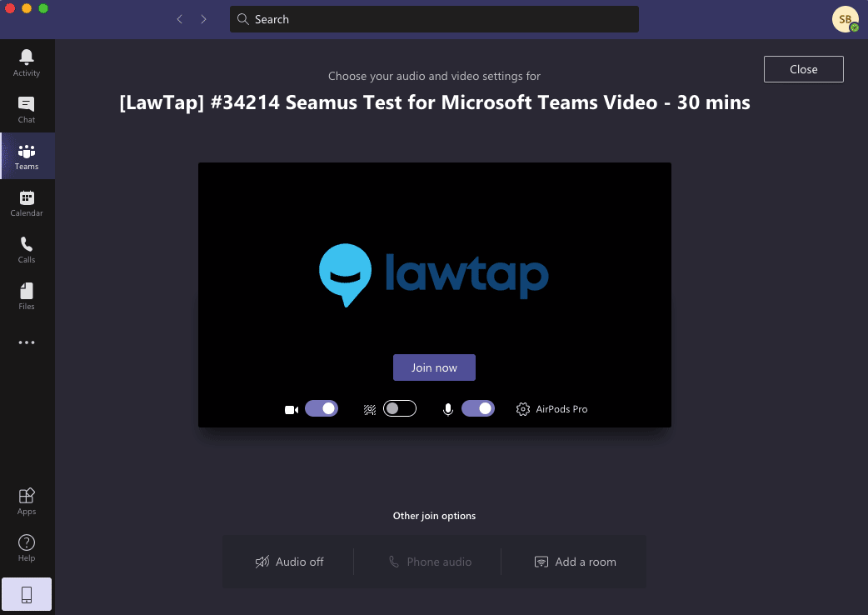Click the mobile app download icon

27,594
